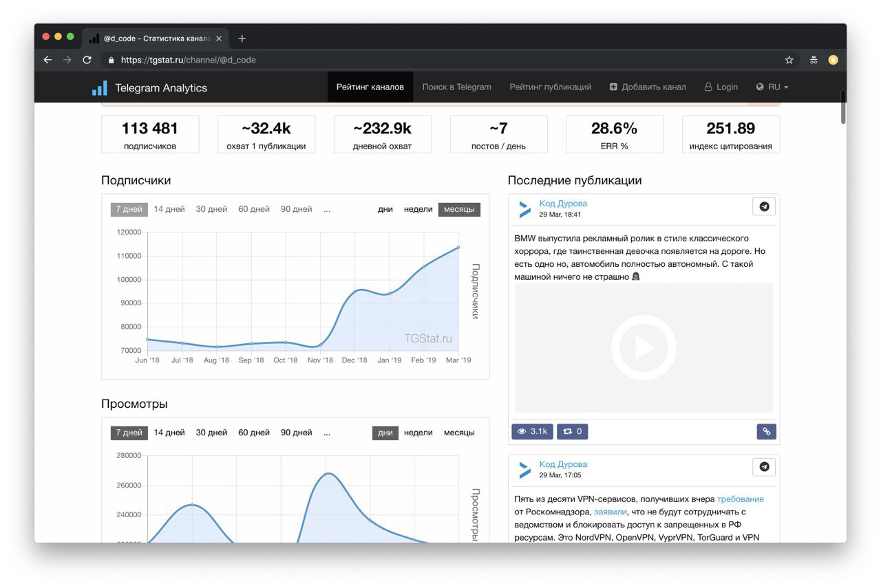Follow the заявили link in the VPN post
The height and width of the screenshot is (588, 881).
point(611,512)
